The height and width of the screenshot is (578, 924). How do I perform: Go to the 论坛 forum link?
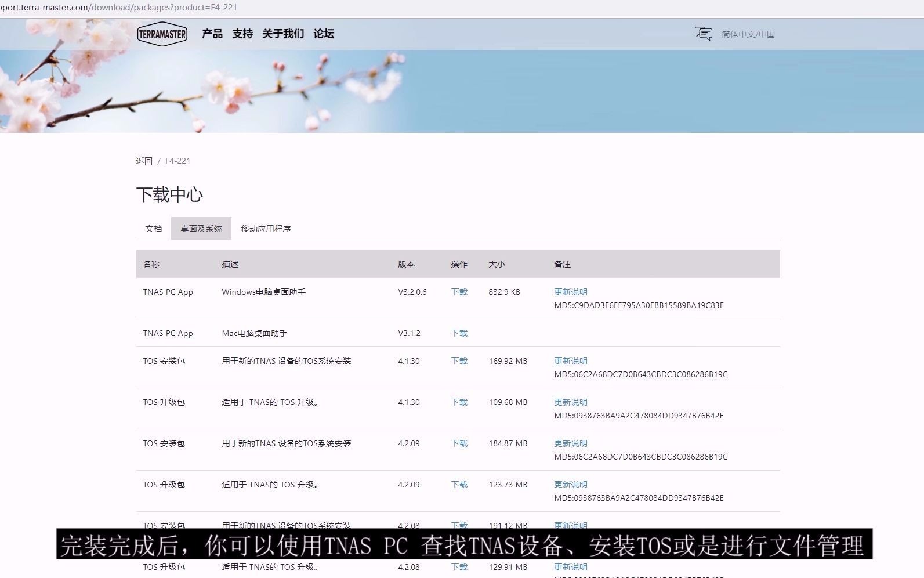[x=324, y=34]
